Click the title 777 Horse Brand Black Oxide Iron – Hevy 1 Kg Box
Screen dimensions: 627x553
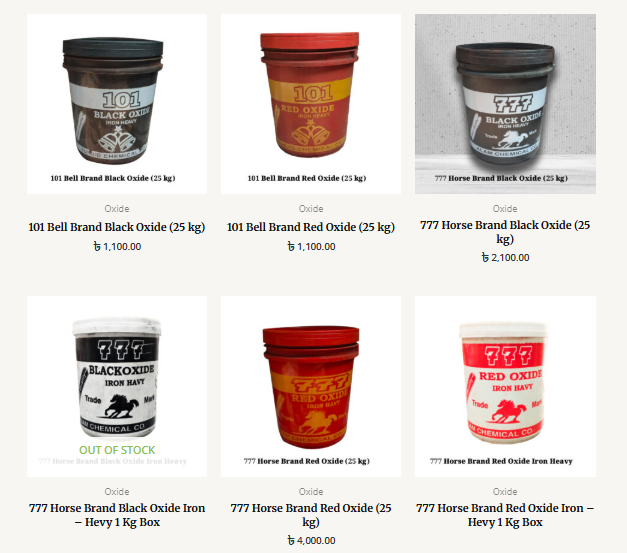click(x=117, y=515)
